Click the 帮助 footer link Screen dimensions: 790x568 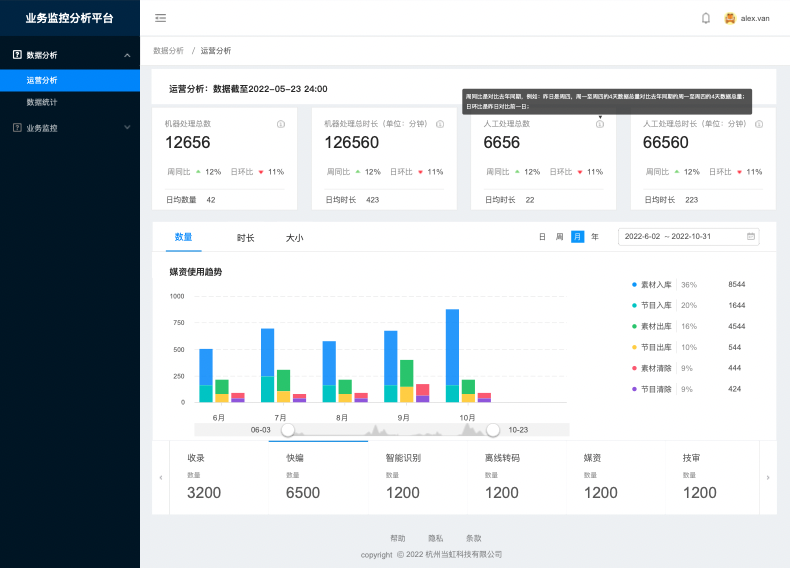[x=398, y=538]
